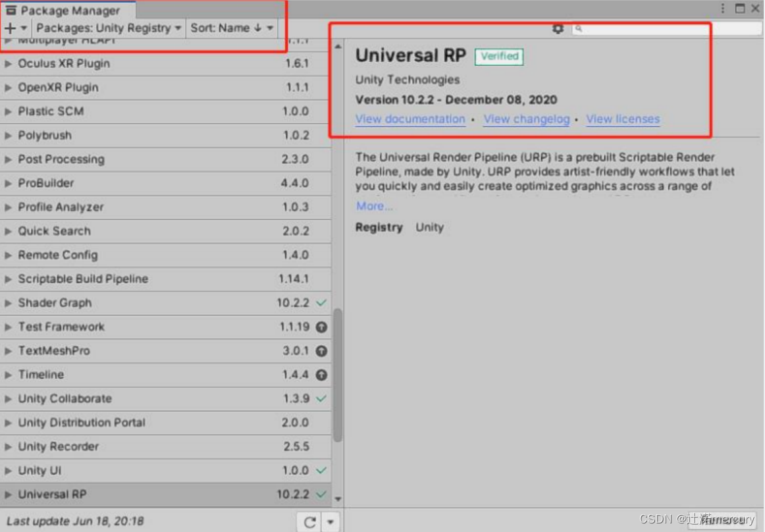Open the View licenses link
Viewport: 765px width, 532px height.
pos(623,119)
